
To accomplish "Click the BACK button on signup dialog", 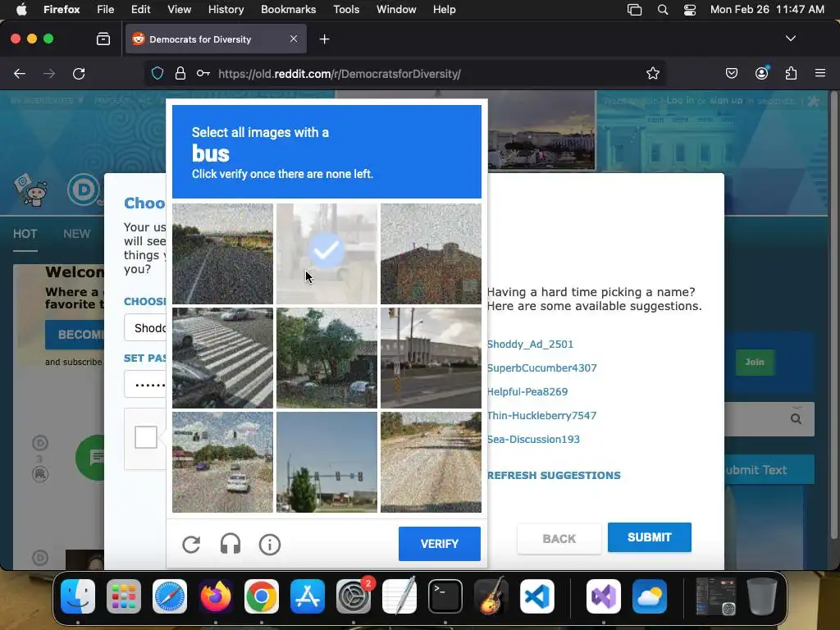I will tap(559, 538).
